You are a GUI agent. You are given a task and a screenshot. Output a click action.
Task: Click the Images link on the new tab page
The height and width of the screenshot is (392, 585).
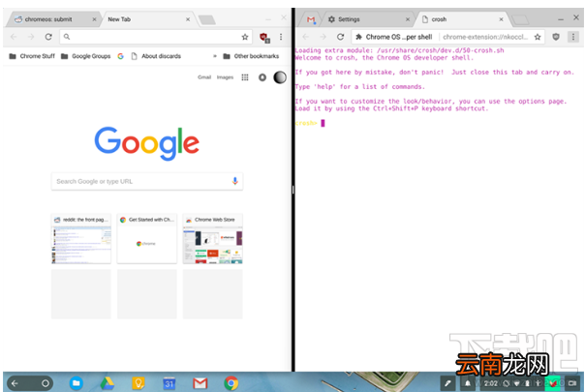pyautogui.click(x=225, y=77)
